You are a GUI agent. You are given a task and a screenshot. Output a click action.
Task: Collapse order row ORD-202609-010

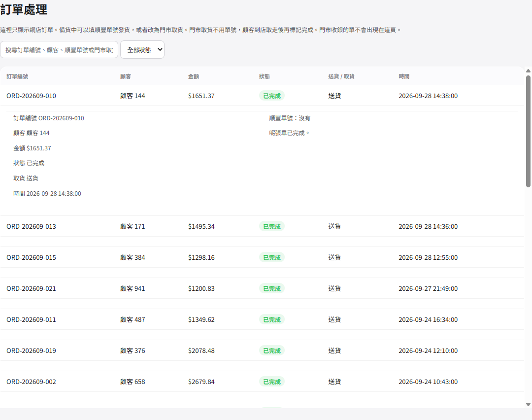[262, 96]
